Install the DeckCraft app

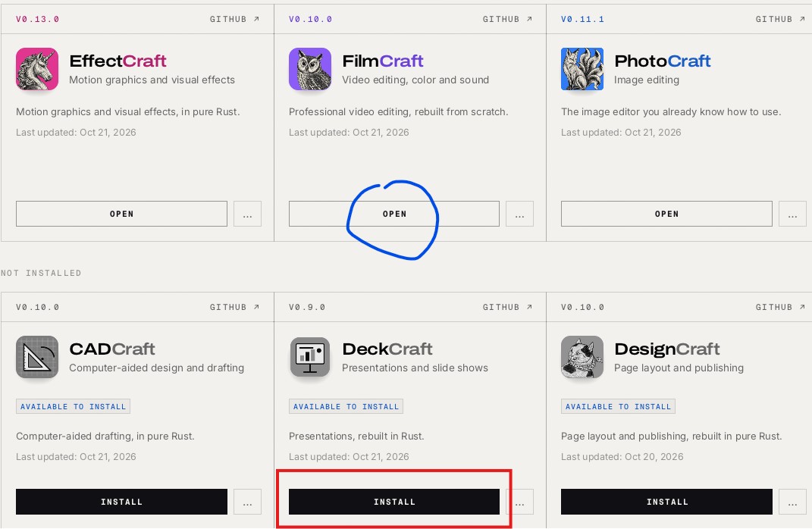tap(394, 502)
